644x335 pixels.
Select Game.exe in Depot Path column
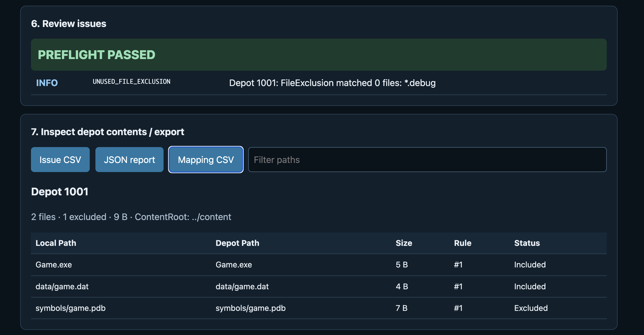pyautogui.click(x=234, y=265)
